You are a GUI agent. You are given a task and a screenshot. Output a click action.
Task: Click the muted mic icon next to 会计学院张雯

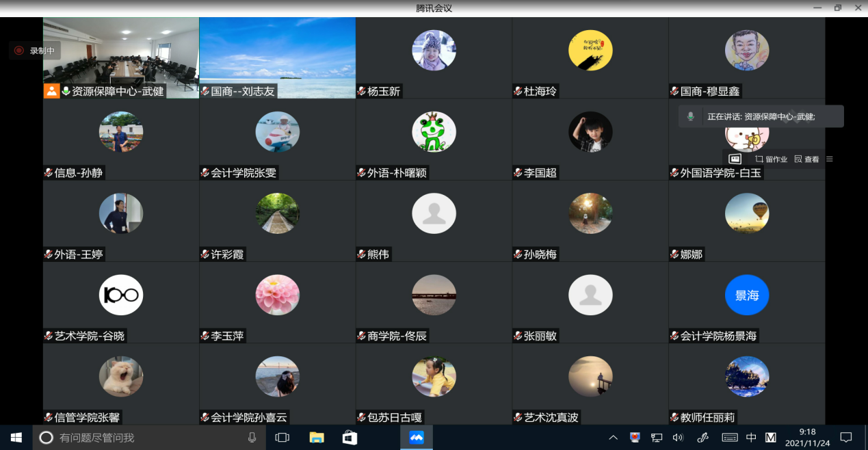pos(205,173)
